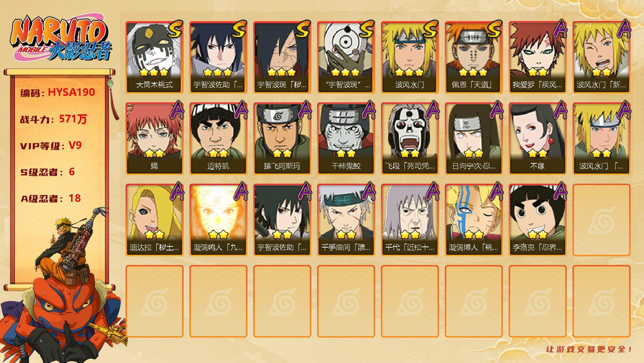Screen dimensions: 644x363
Task: Choose the 佩恩「天道」 ninja card
Action: click(x=473, y=57)
